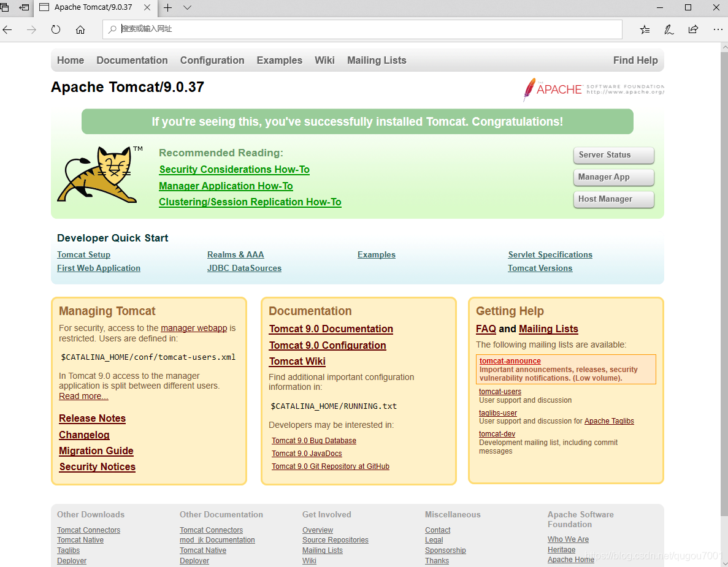Open the Tomcat Wiki link

297,362
